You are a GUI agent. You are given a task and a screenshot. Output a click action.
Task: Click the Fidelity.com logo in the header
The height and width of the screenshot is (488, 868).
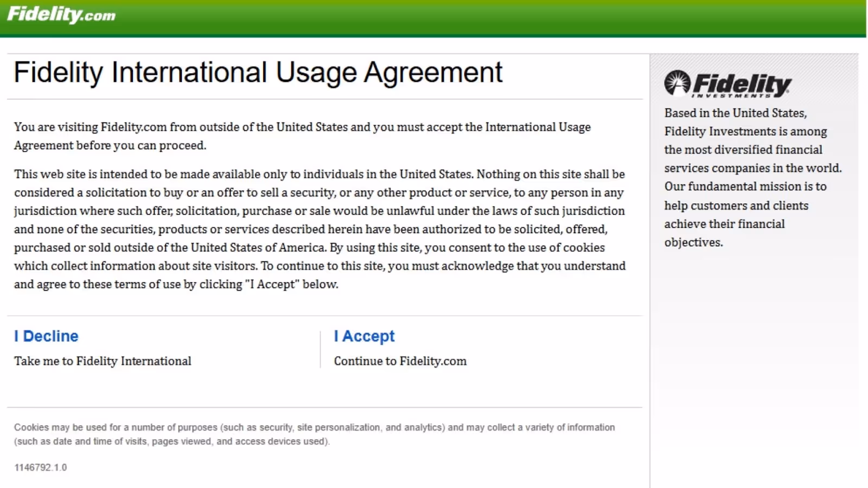61,15
